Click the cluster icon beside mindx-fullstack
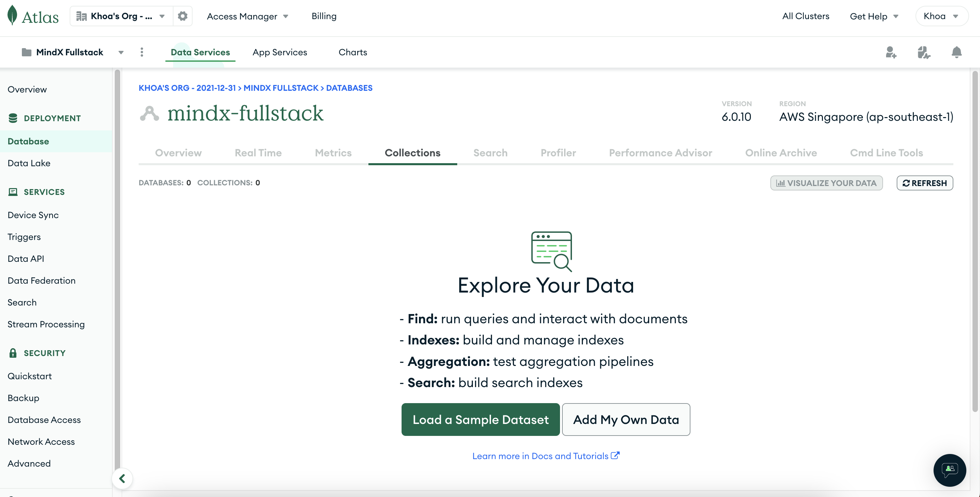 (x=149, y=113)
